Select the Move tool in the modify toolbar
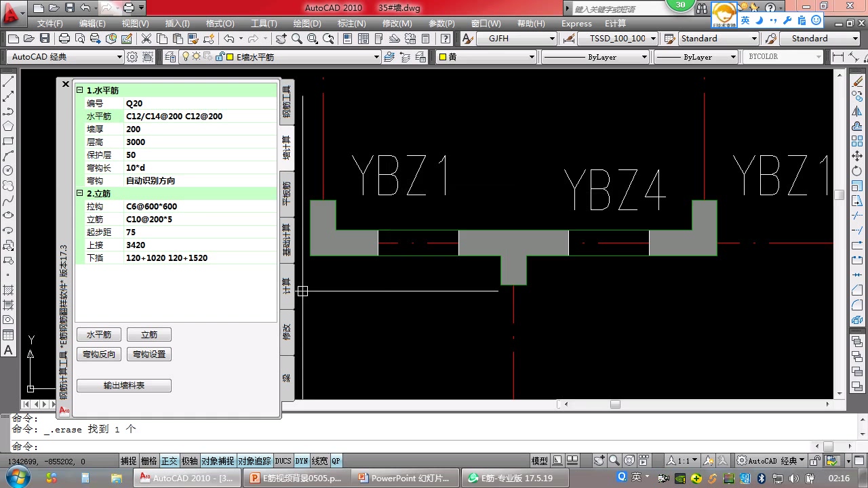 click(x=857, y=156)
